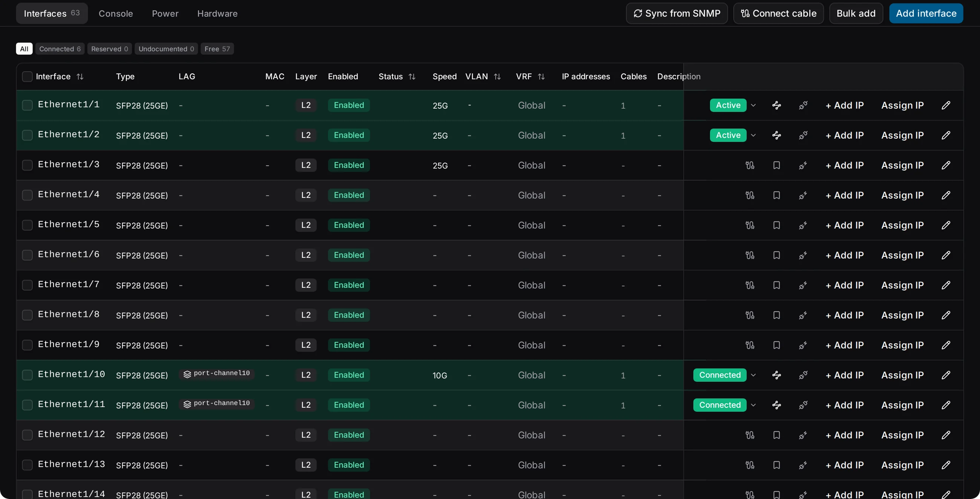Filter interfaces by Free 57
The height and width of the screenshot is (499, 980).
click(x=217, y=49)
